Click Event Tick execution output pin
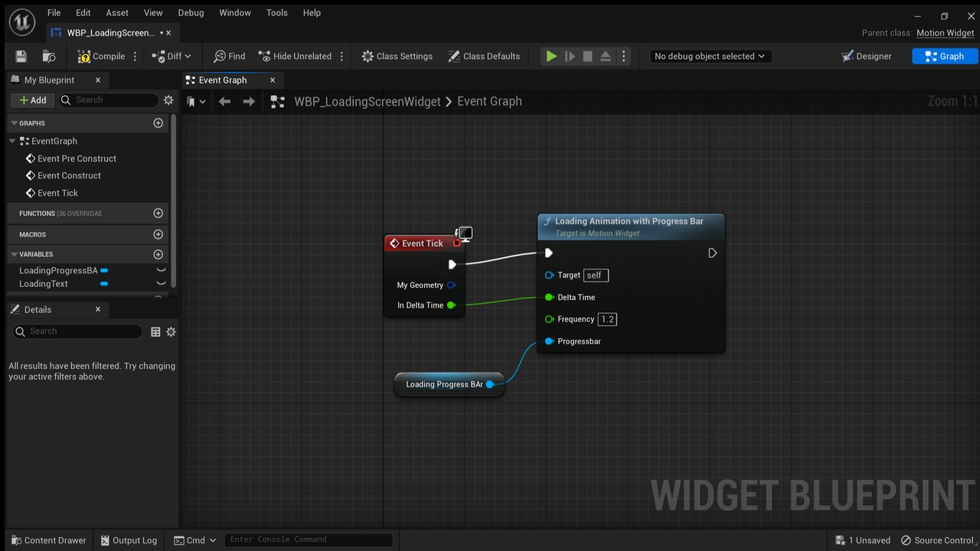Screen dimensions: 980x551 452,264
